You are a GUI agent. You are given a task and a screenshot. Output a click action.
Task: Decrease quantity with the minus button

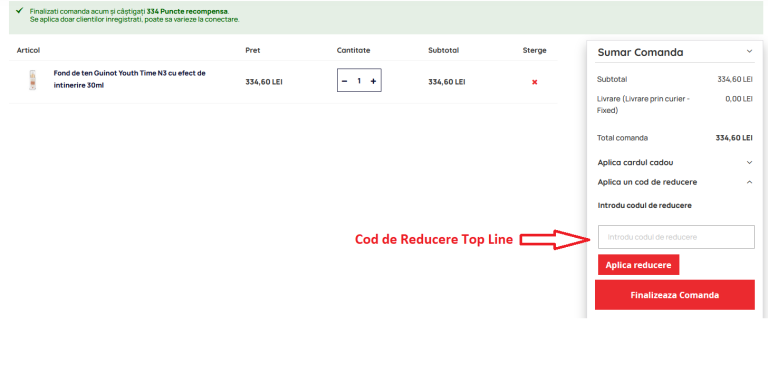pos(344,81)
